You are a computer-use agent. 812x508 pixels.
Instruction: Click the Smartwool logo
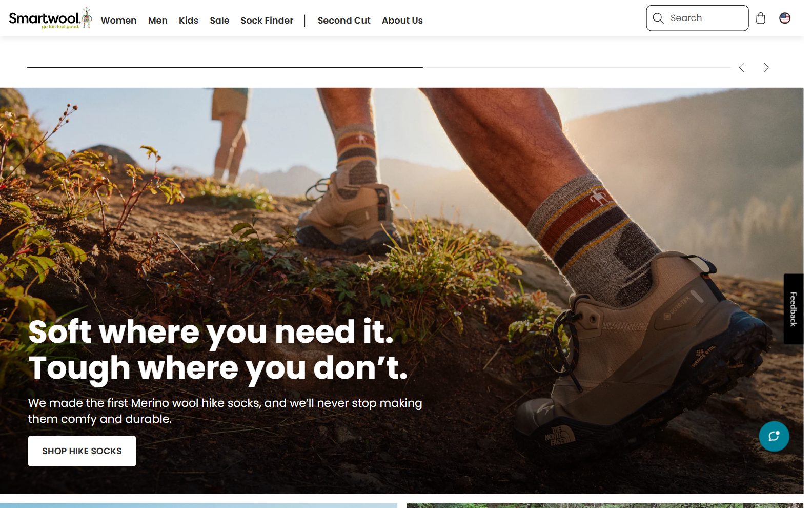click(50, 18)
